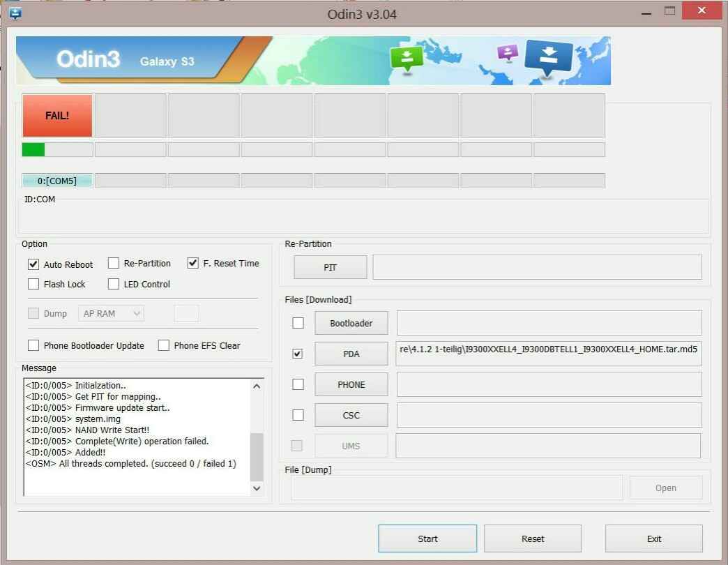This screenshot has height=565, width=728.
Task: Enable the Flash Lock checkbox
Action: tap(33, 284)
